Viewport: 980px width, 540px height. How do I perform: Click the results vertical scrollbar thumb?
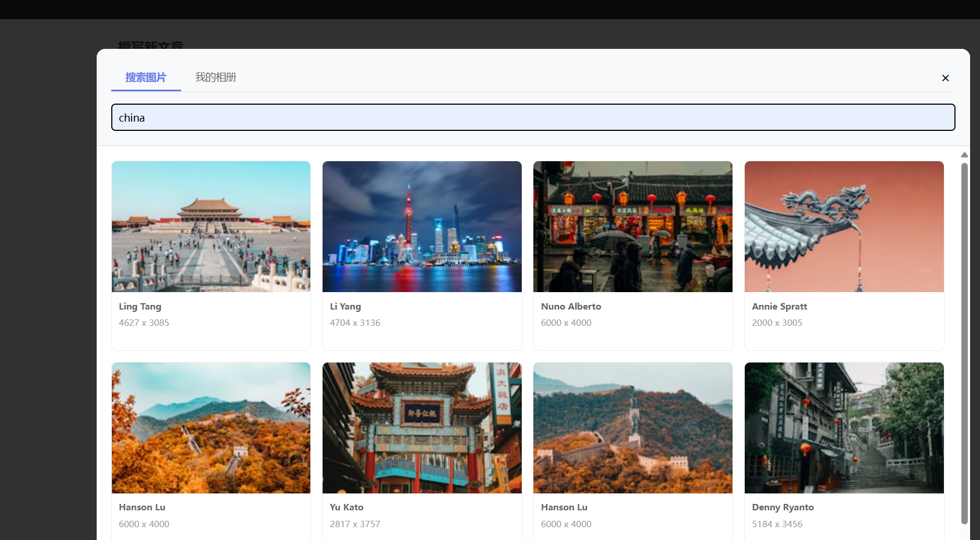click(x=964, y=343)
